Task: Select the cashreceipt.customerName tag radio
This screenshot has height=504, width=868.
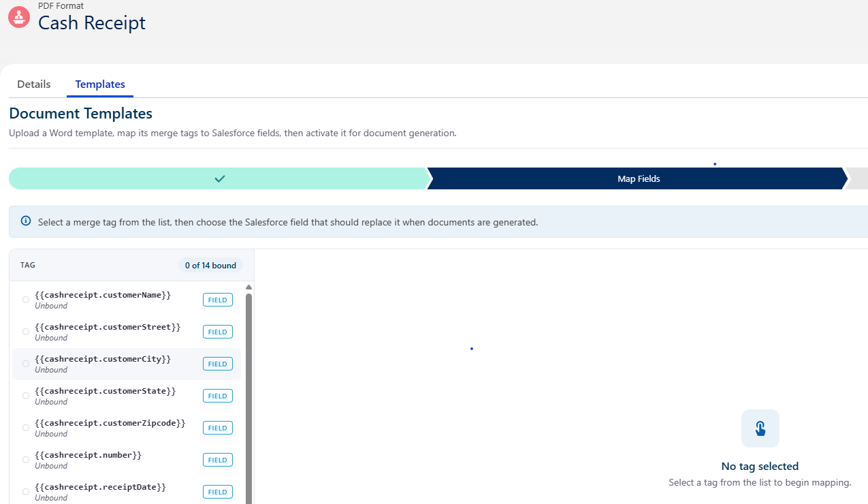Action: click(x=26, y=300)
